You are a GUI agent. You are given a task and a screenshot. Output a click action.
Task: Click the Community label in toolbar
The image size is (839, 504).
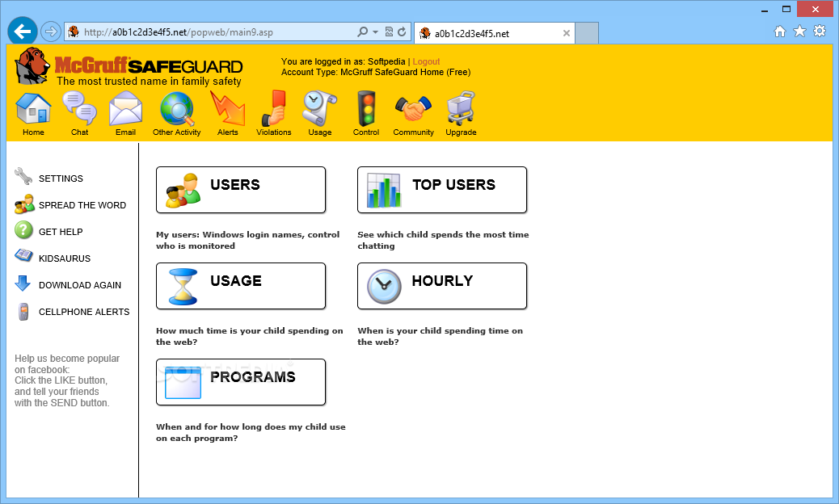(413, 132)
